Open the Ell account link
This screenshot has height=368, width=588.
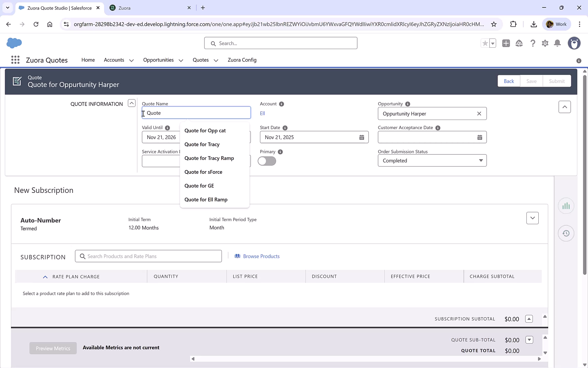262,113
